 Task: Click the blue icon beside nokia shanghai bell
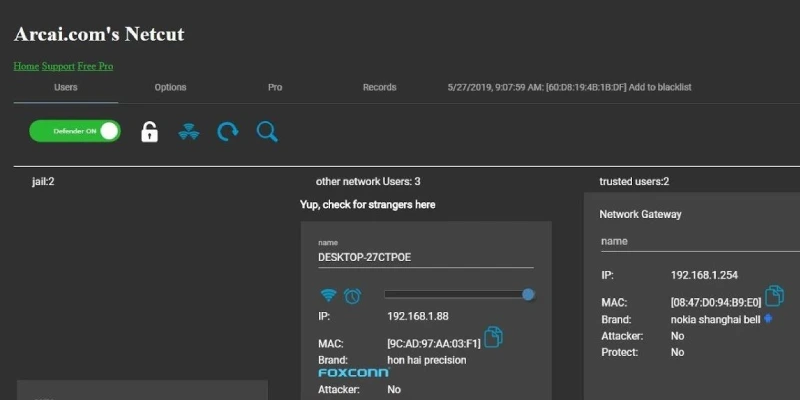point(769,319)
